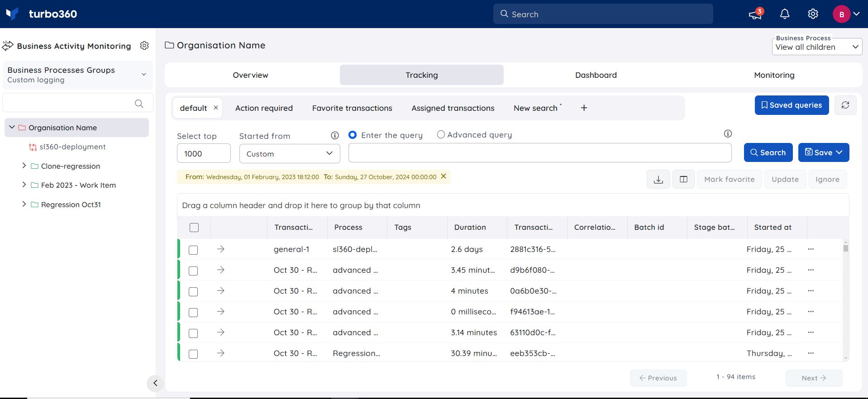Open the Save button dropdown
The width and height of the screenshot is (868, 399).
coord(824,152)
